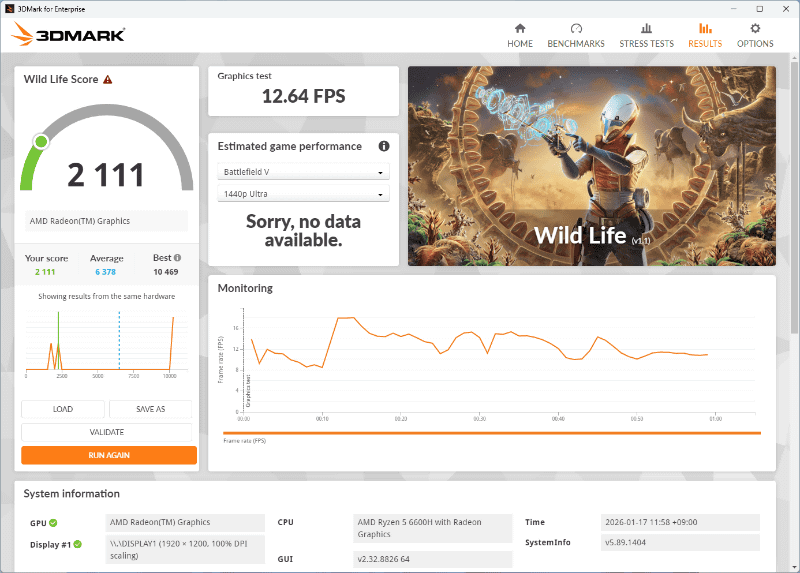Click the LOAD button
This screenshot has width=800, height=573.
(63, 409)
